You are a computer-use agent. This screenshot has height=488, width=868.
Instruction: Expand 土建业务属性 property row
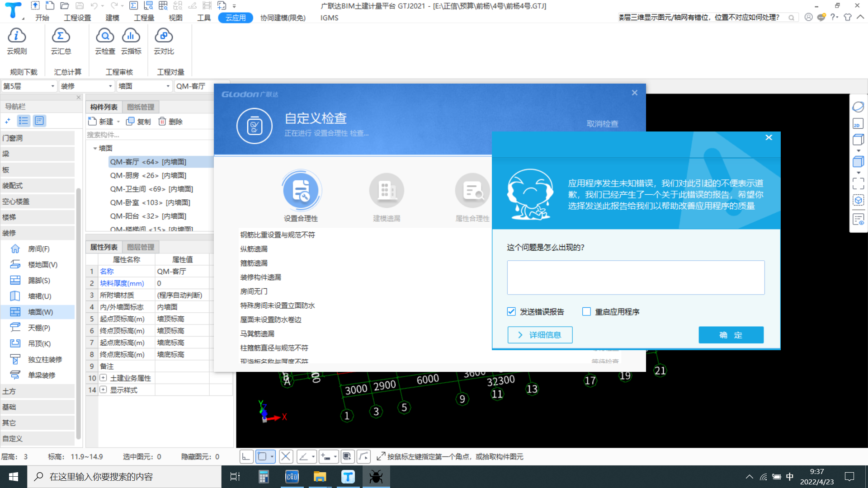point(103,378)
